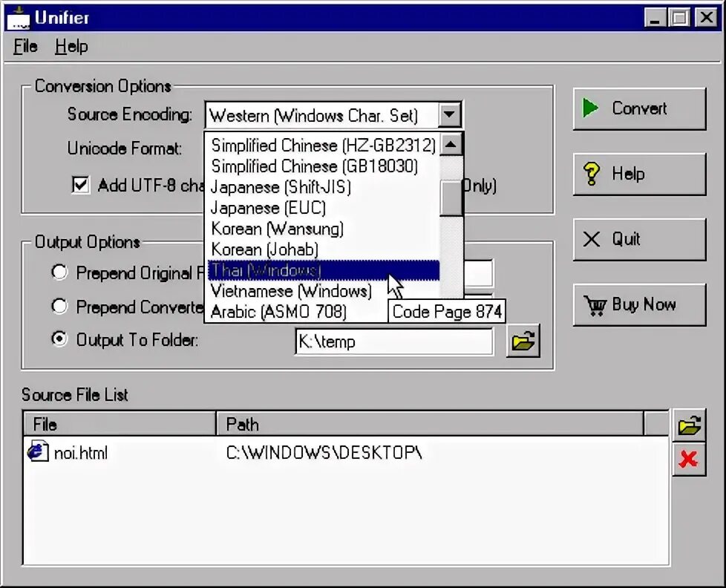Screen dimensions: 726x588
Task: Open the Help menu
Action: (x=71, y=47)
